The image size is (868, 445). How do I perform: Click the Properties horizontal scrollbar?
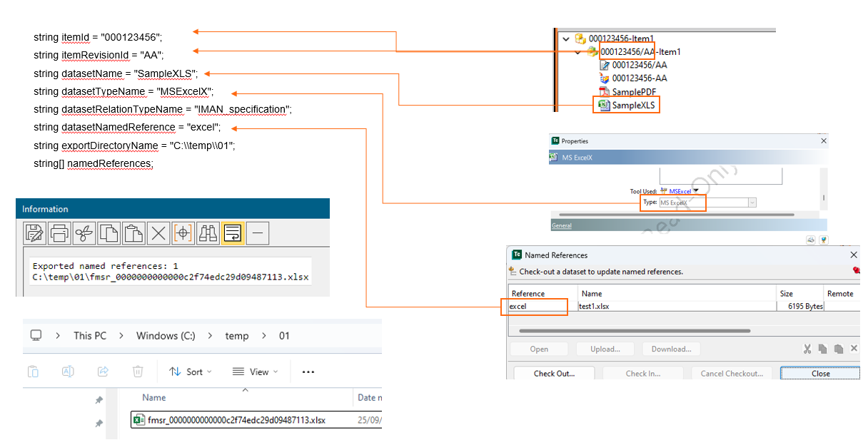[x=676, y=215]
